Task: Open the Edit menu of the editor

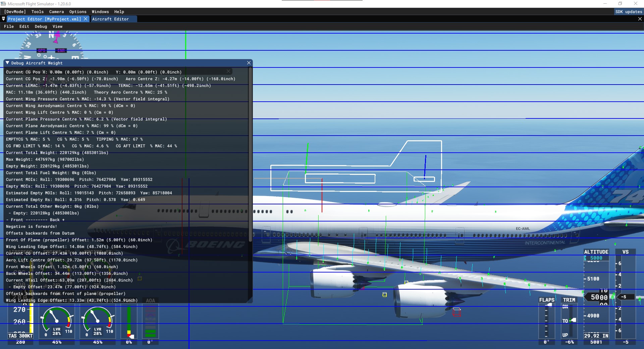Action: point(24,27)
